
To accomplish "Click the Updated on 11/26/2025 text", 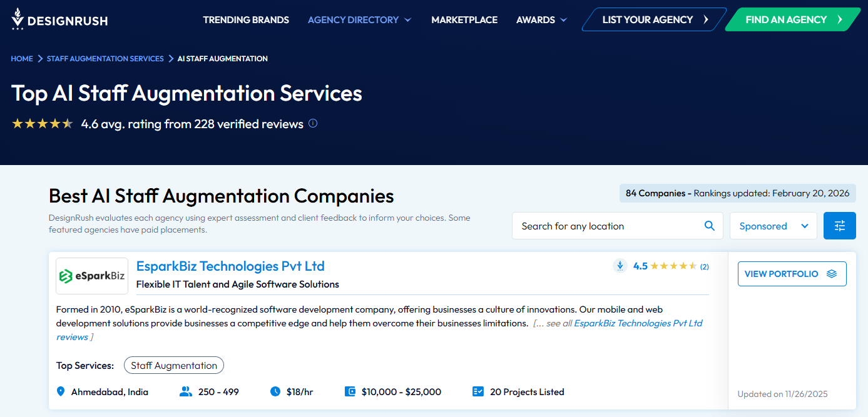I will [x=782, y=394].
